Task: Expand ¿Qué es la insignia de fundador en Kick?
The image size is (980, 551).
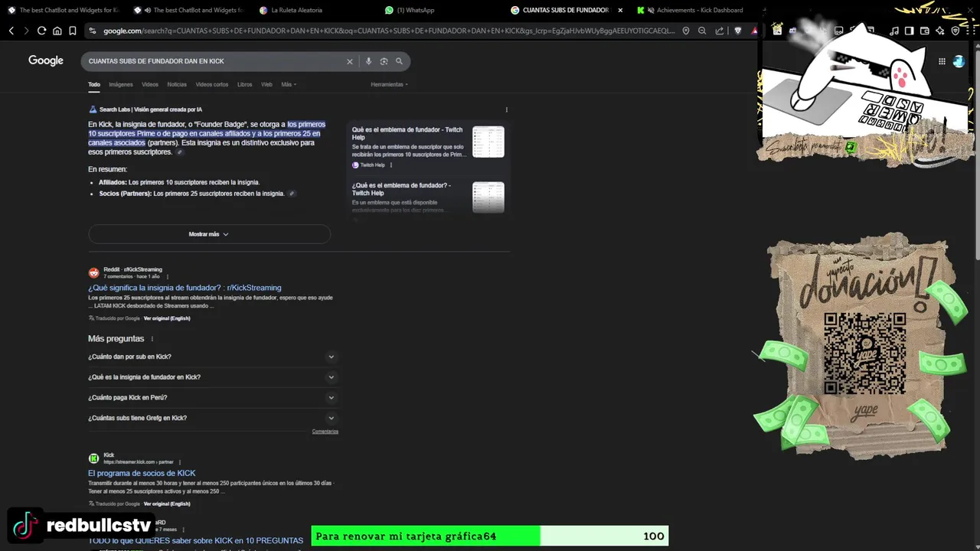Action: [x=213, y=377]
